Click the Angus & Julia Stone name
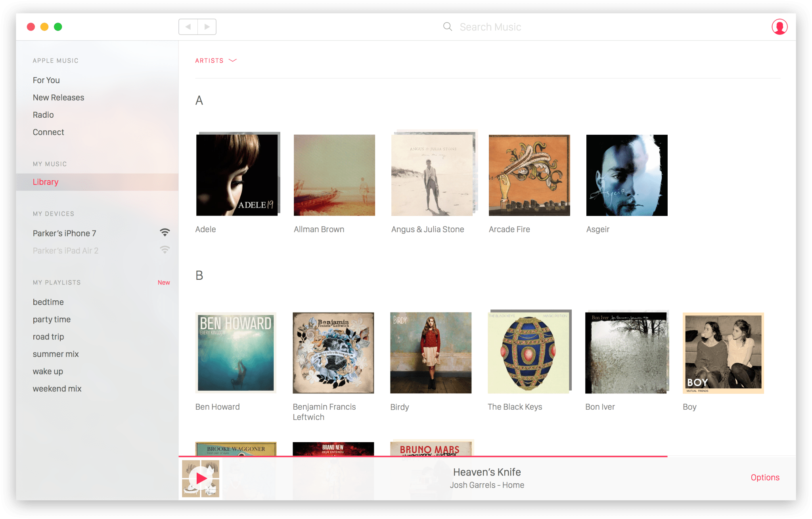This screenshot has width=812, height=519. coord(427,229)
